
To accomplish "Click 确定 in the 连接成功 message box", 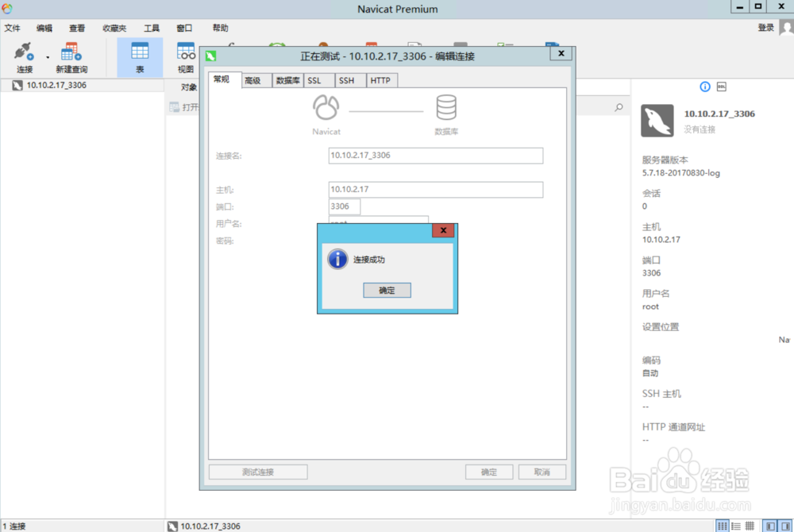I will [387, 290].
